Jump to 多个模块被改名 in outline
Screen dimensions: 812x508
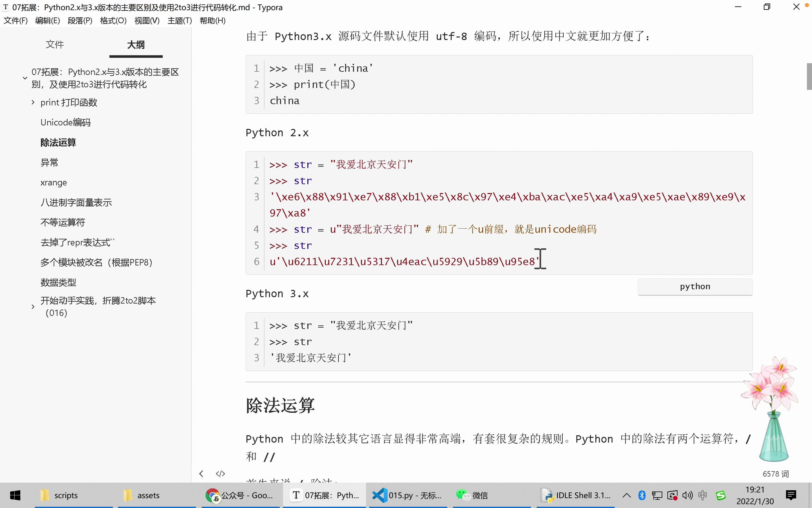(x=96, y=262)
